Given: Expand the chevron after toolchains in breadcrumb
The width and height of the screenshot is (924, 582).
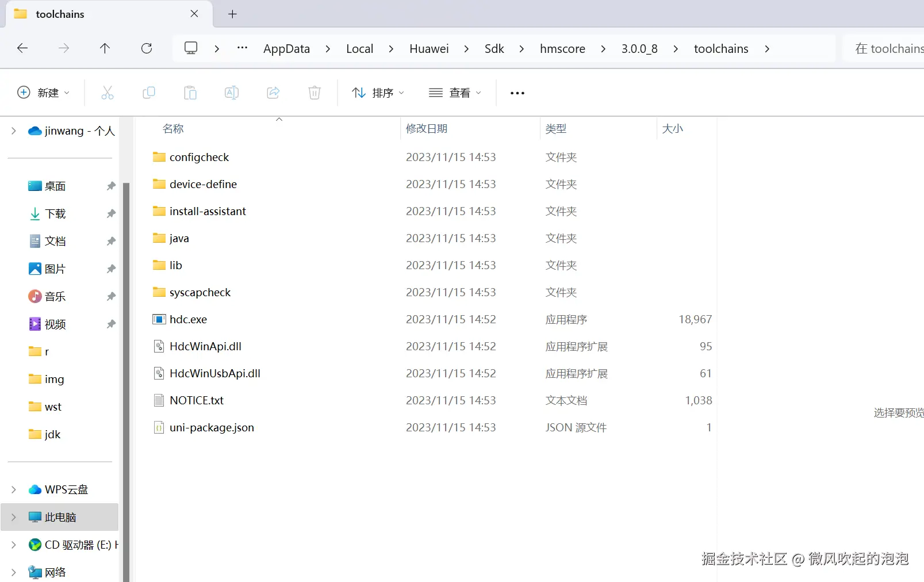Looking at the screenshot, I should pos(767,49).
